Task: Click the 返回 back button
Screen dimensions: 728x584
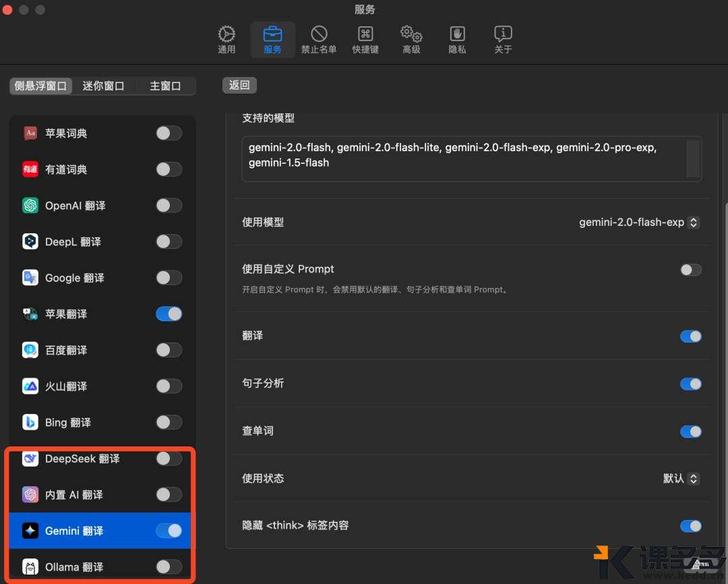Action: tap(239, 85)
